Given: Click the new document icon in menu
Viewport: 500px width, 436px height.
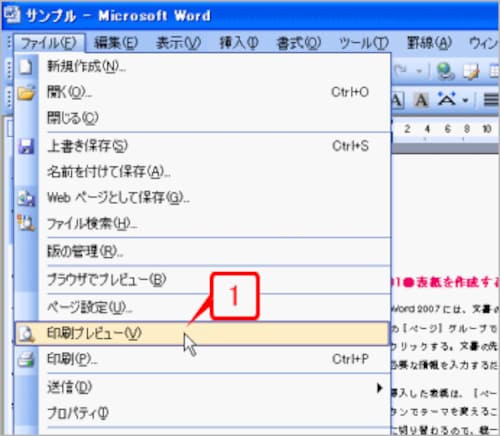Looking at the screenshot, I should (x=26, y=66).
